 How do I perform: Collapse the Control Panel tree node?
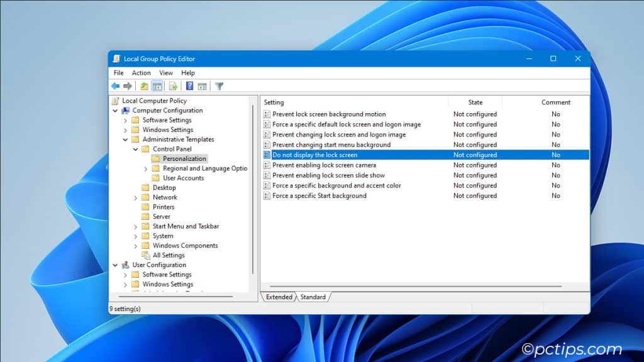(136, 149)
